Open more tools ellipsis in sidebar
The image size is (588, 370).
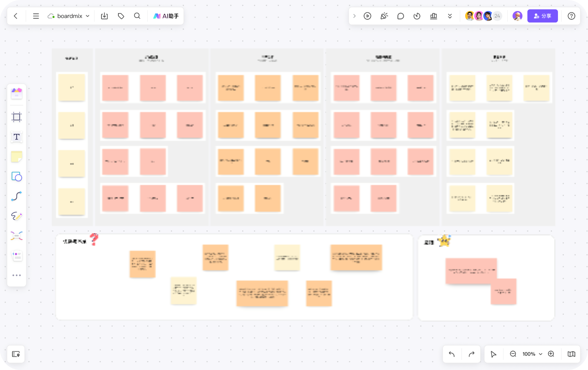point(17,275)
